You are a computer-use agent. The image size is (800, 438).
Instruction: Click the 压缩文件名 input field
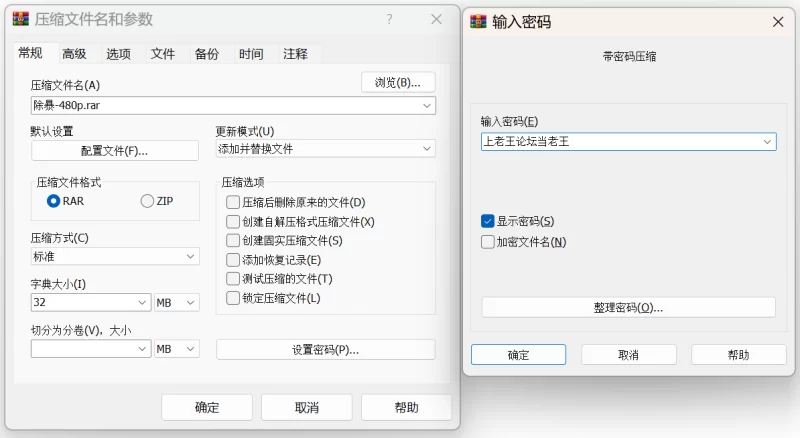225,105
